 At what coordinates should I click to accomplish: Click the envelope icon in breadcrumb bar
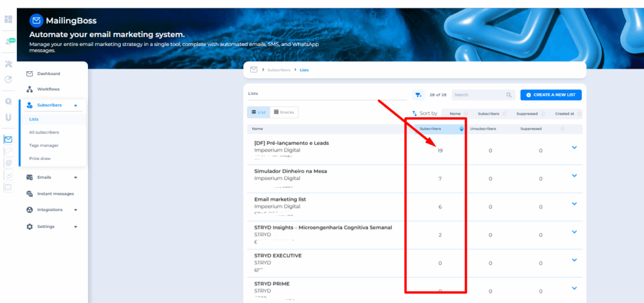click(x=254, y=70)
